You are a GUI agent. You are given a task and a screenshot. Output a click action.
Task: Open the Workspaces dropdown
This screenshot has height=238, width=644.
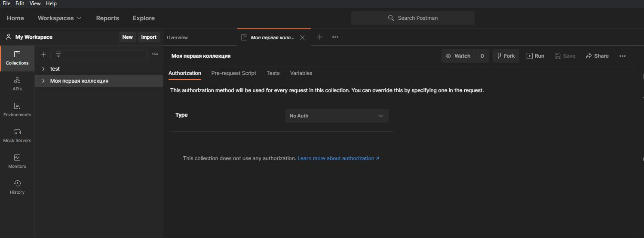[59, 18]
